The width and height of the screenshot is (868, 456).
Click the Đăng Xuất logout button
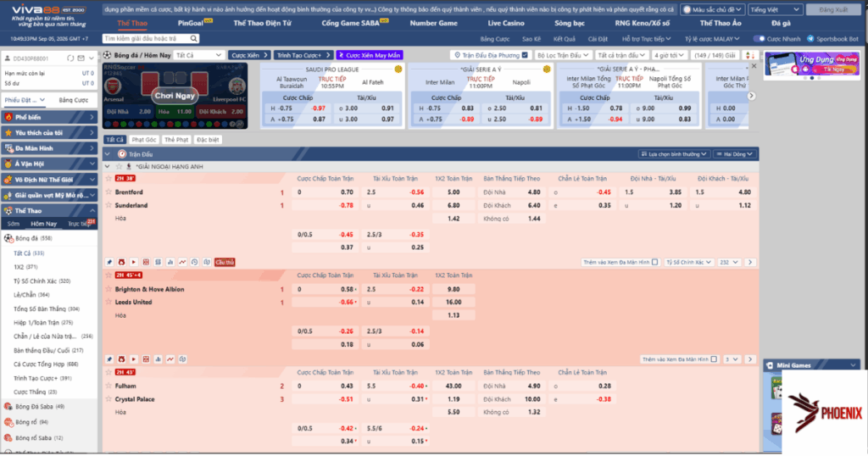pyautogui.click(x=834, y=9)
